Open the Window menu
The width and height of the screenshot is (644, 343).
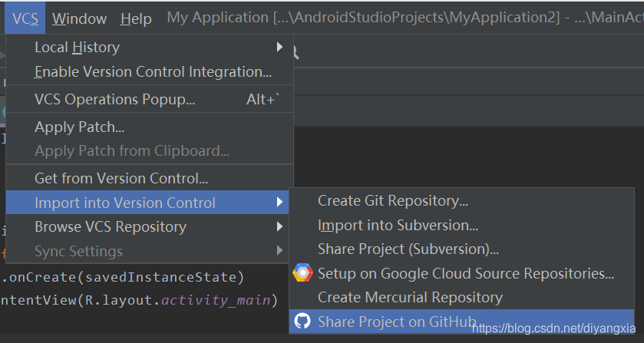79,18
